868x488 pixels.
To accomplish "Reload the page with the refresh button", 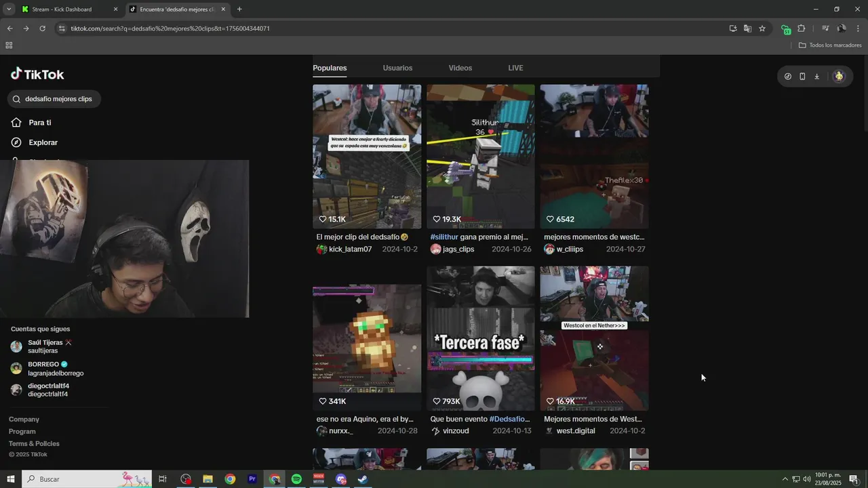I will (x=42, y=28).
